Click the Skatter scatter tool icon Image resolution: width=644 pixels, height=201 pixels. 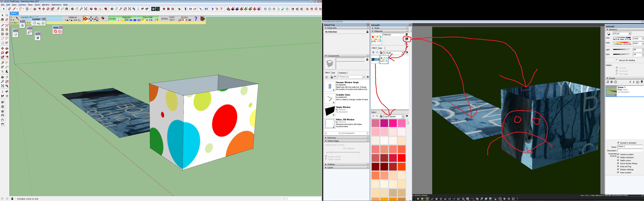tap(56, 31)
